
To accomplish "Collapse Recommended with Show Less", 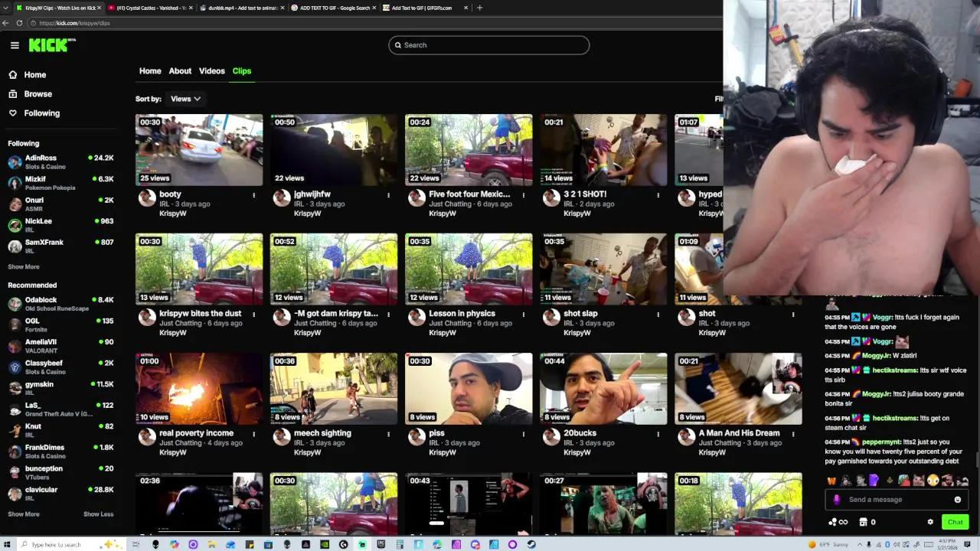I will [98, 514].
